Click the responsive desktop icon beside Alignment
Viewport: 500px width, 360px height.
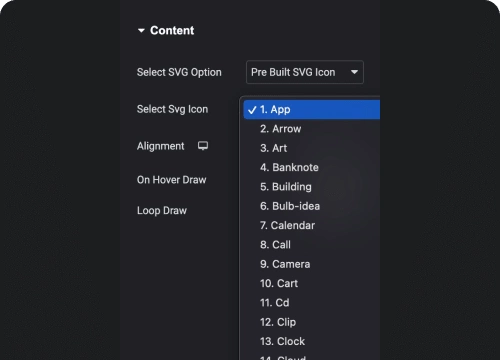203,146
